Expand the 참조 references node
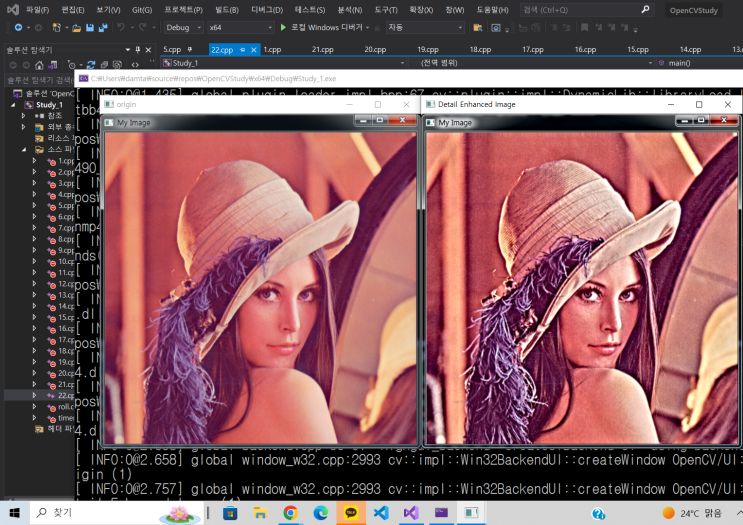The image size is (743, 525). click(23, 116)
